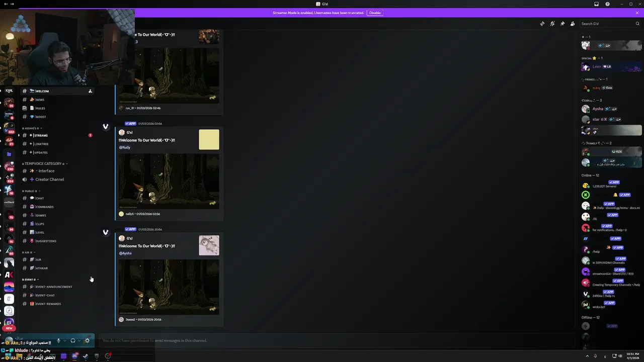The height and width of the screenshot is (362, 644).
Task: Collapse the PUBLIC category
Action: 31,191
